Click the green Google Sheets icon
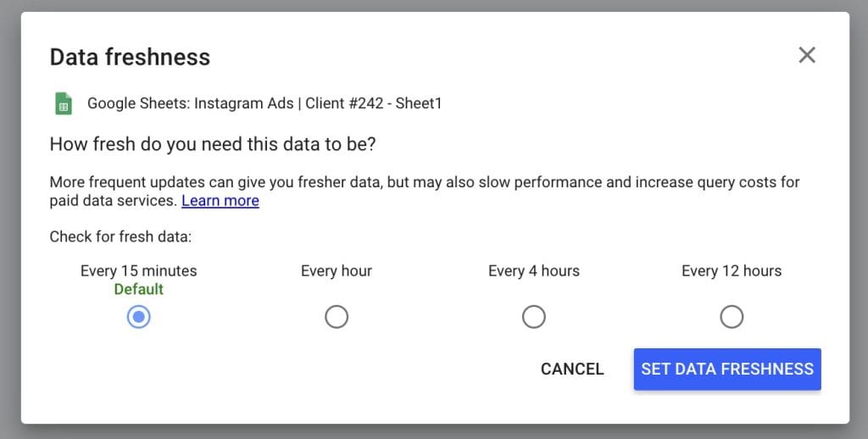 (63, 104)
